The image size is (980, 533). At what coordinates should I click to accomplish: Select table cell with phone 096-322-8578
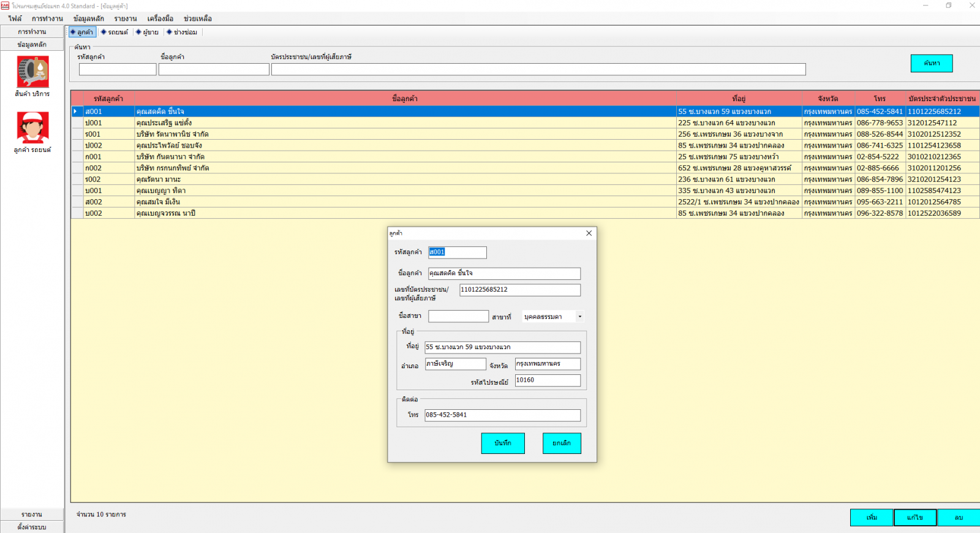[x=880, y=213]
